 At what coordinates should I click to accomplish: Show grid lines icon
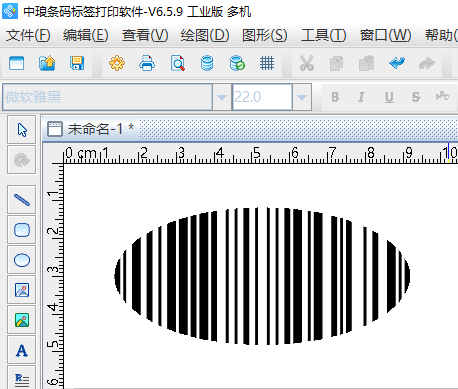267,63
